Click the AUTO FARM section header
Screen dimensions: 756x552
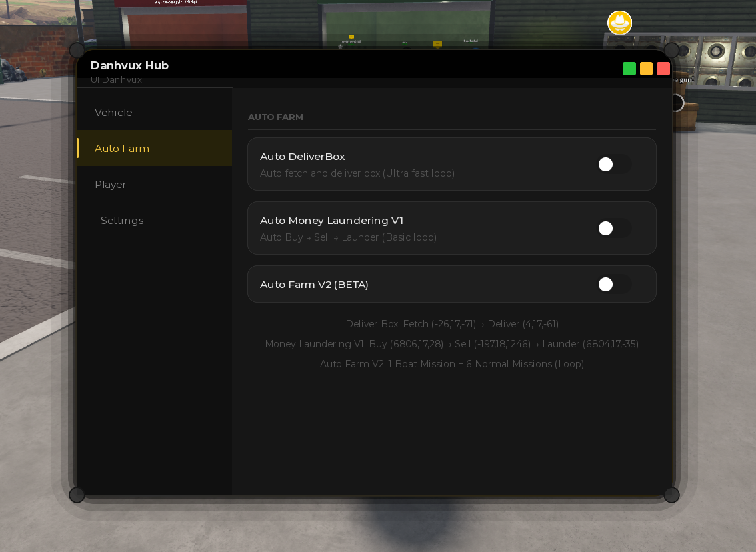pyautogui.click(x=275, y=117)
